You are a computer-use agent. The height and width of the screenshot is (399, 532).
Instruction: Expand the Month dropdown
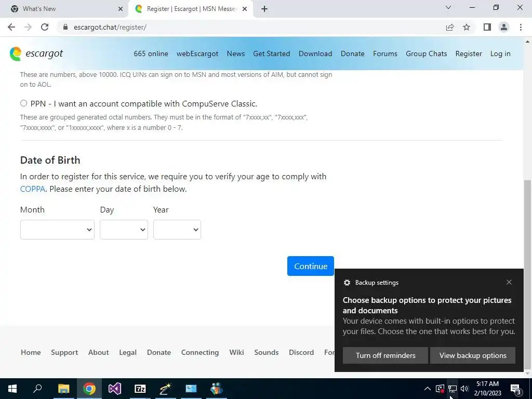[x=57, y=230]
